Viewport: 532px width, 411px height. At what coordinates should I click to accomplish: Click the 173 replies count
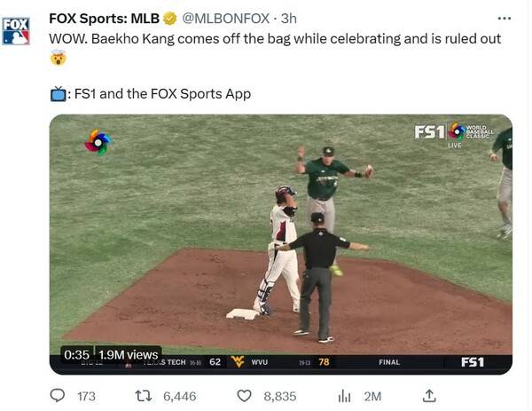86,396
